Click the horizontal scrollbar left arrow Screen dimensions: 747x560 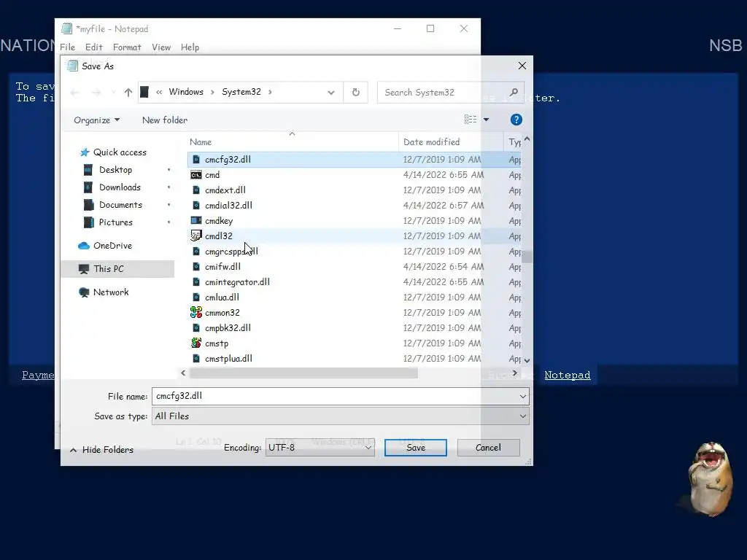pyautogui.click(x=183, y=373)
